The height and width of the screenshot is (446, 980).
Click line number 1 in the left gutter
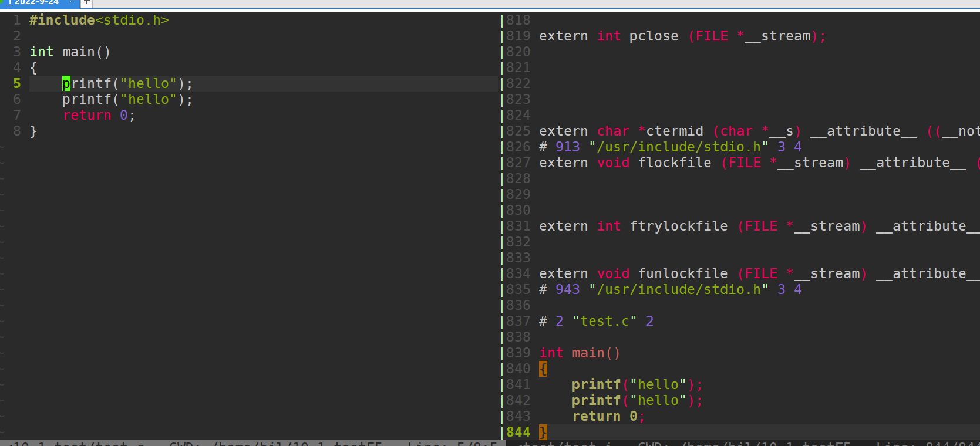coord(17,20)
